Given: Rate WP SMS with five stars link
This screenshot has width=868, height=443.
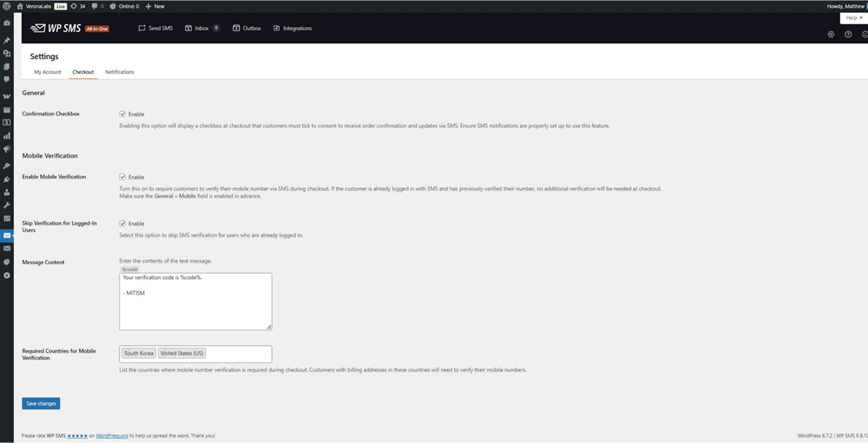Looking at the screenshot, I should (77, 436).
